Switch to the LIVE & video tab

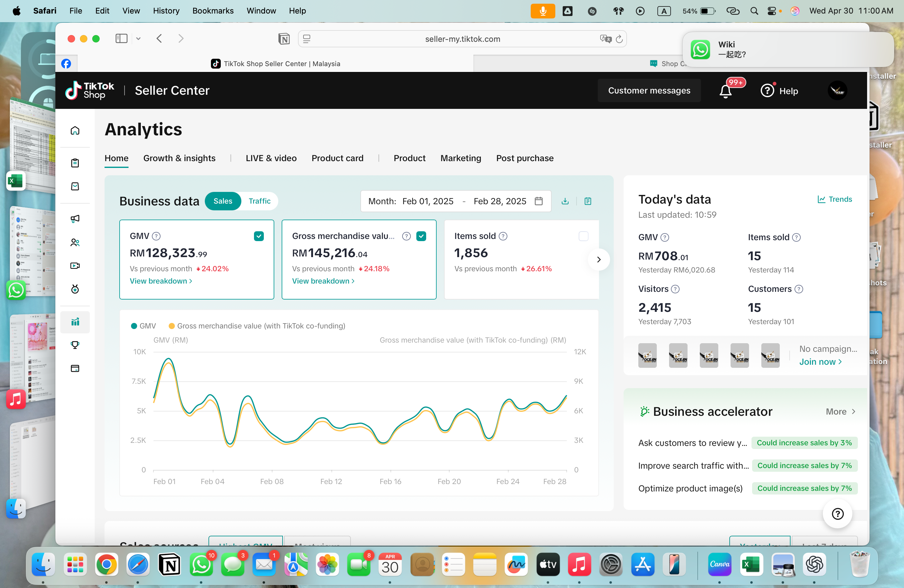point(271,158)
